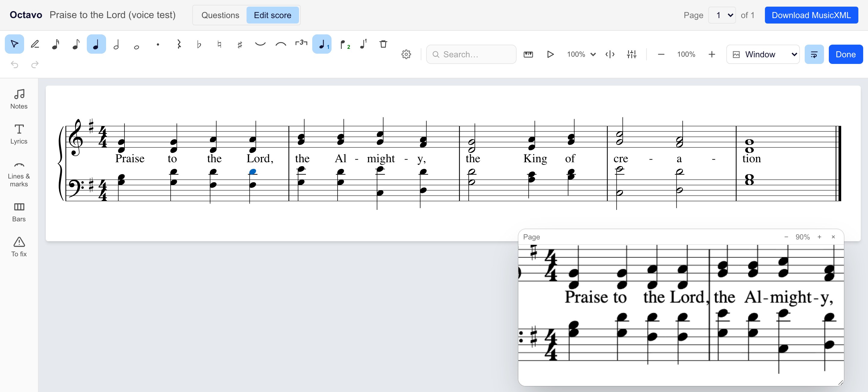Add a tie below notes
The image size is (868, 392).
(260, 44)
